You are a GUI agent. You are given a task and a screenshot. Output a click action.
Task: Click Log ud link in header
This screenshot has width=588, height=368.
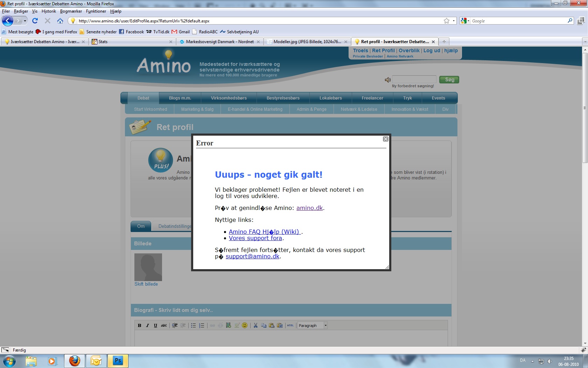[x=432, y=50]
